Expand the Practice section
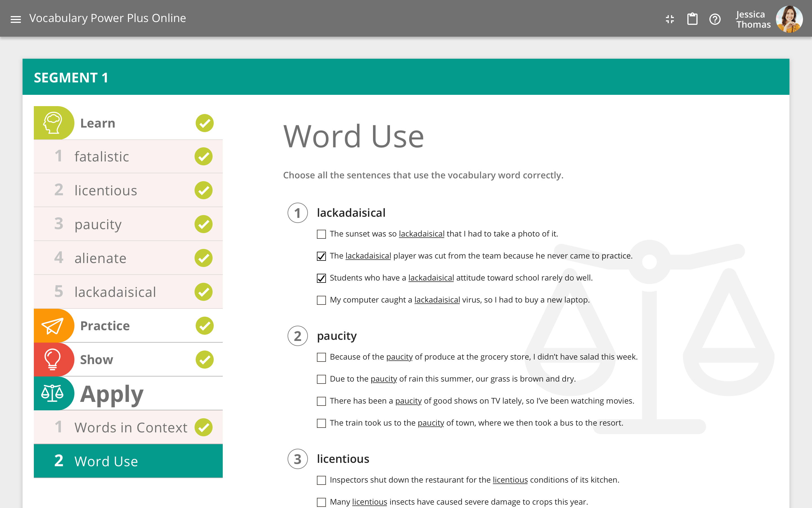 (x=128, y=326)
